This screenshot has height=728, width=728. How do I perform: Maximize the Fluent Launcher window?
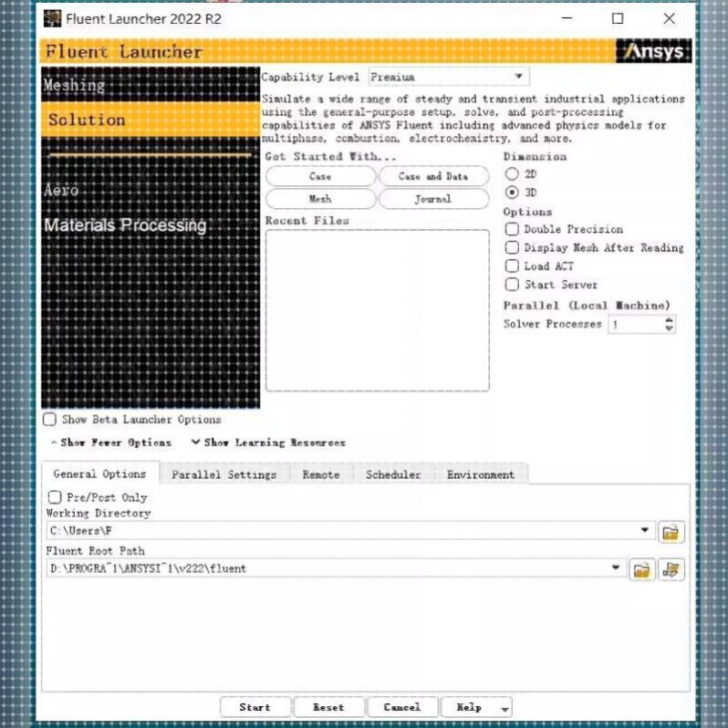(x=618, y=18)
